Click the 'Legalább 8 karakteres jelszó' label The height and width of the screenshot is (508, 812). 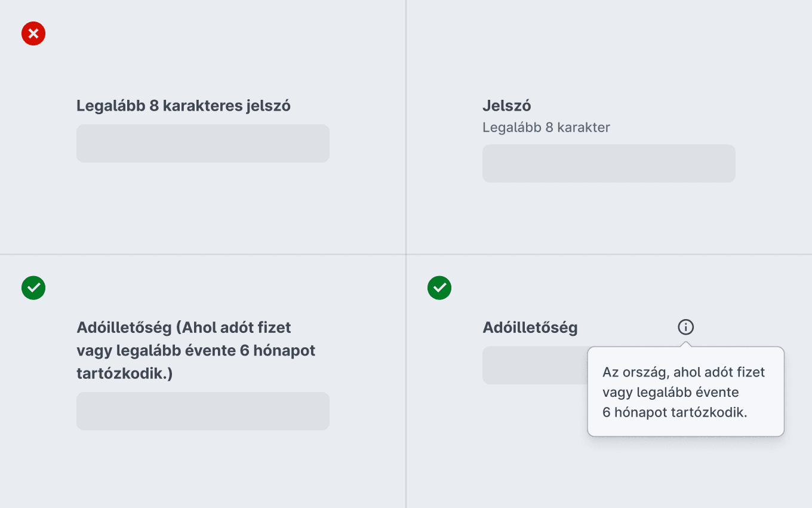tap(183, 106)
